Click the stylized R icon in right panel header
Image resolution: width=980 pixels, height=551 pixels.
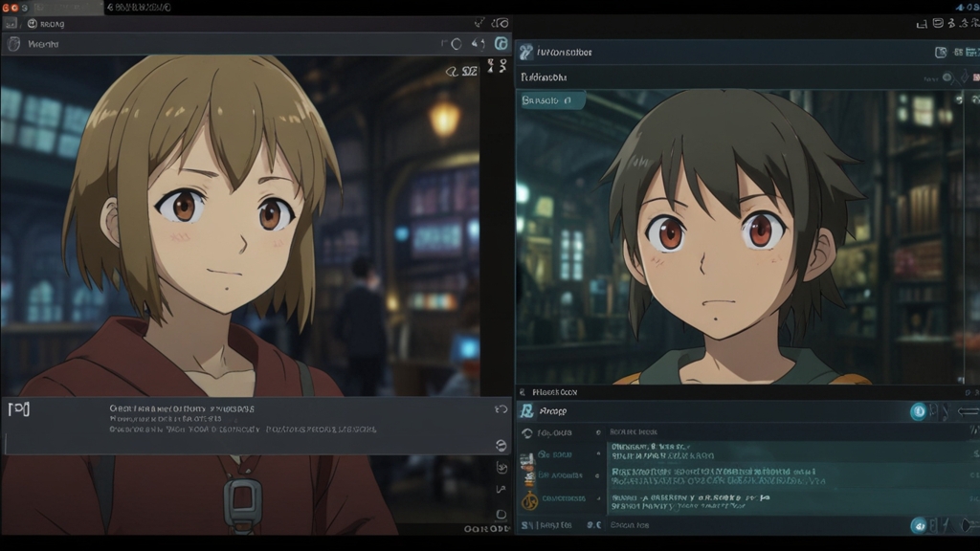pyautogui.click(x=527, y=410)
